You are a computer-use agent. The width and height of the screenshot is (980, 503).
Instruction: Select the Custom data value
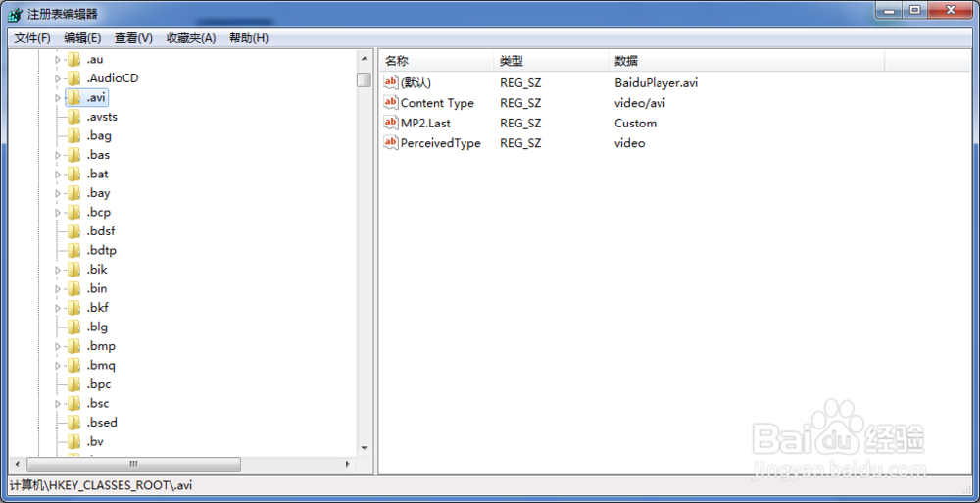pos(636,123)
